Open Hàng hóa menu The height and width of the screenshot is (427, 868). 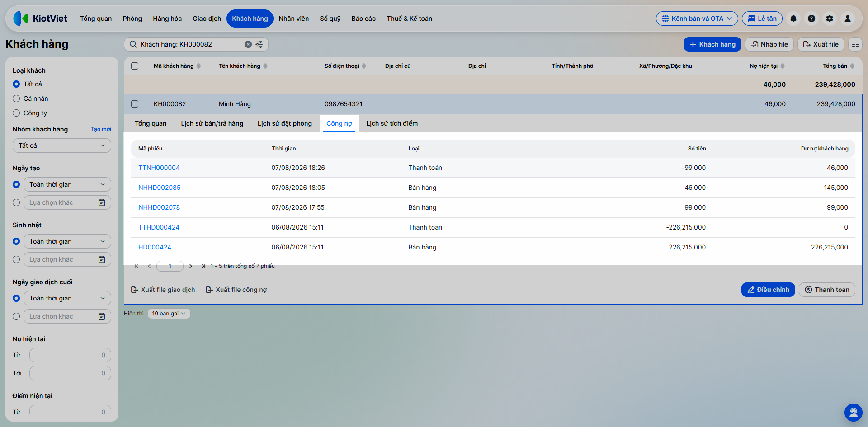click(x=167, y=19)
